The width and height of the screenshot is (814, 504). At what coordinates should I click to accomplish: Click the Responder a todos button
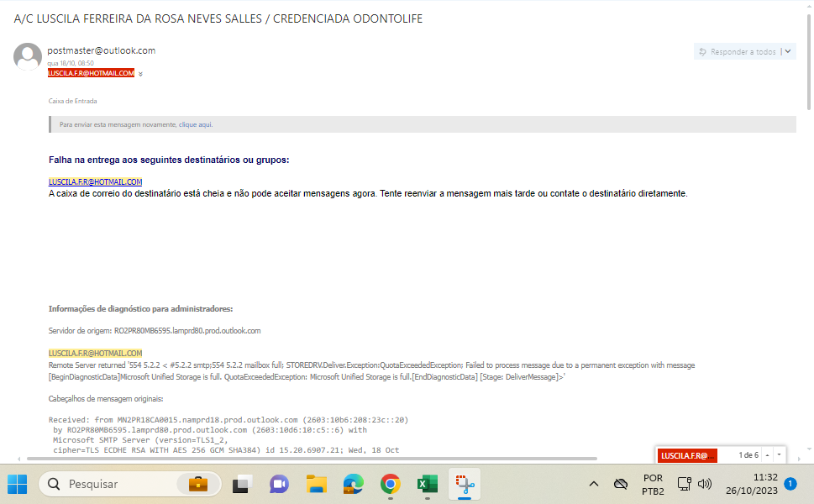738,51
